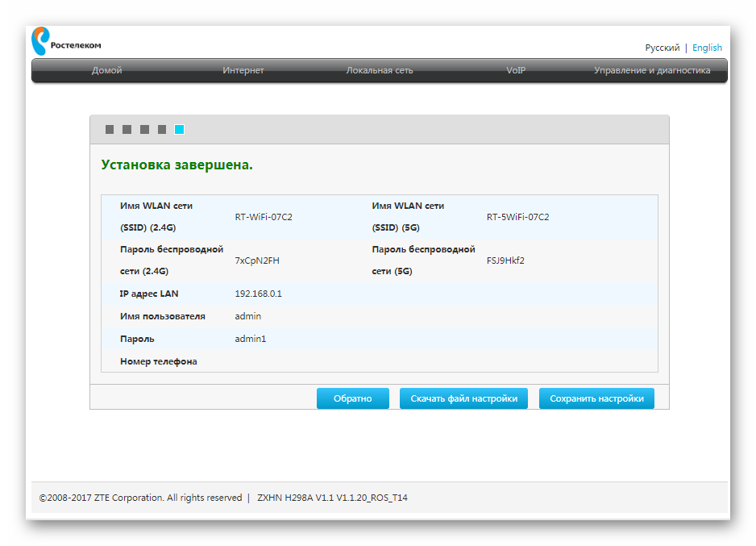Click the Rostelecom logo
Viewport: 756px width, 546px height.
coord(66,41)
